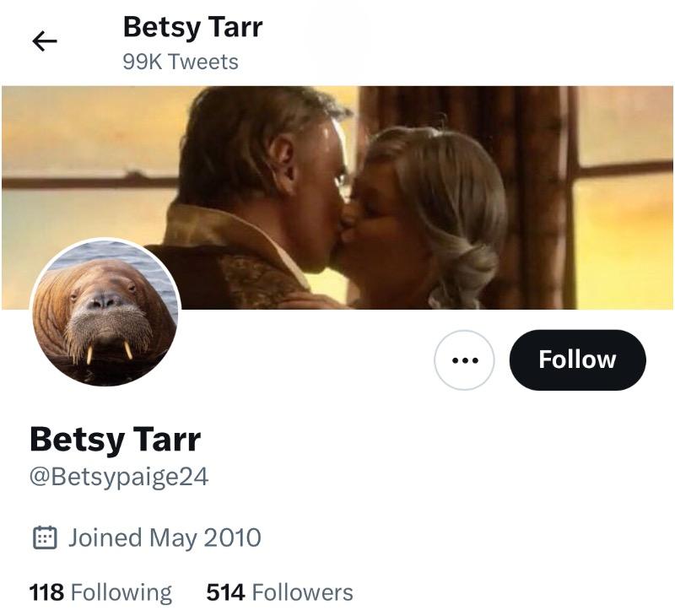This screenshot has height=616, width=675.
Task: Select the @Betsypaige24 handle text
Action: tap(119, 477)
